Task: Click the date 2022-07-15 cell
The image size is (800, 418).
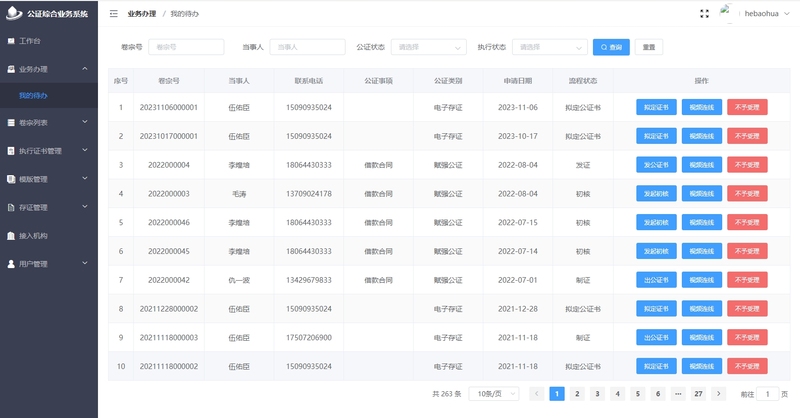Action: 517,223
